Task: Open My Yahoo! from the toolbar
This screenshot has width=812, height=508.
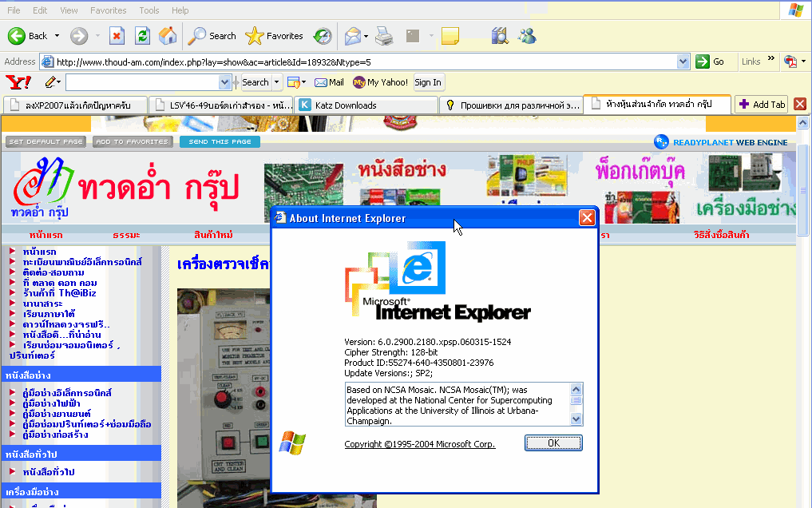Action: coord(380,82)
